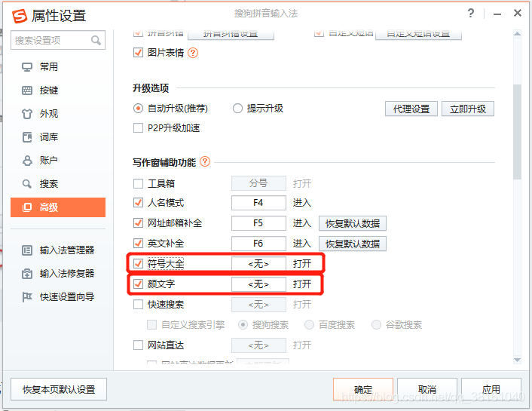Click the keyboard icon next to 按键
532x411 pixels.
click(27, 90)
